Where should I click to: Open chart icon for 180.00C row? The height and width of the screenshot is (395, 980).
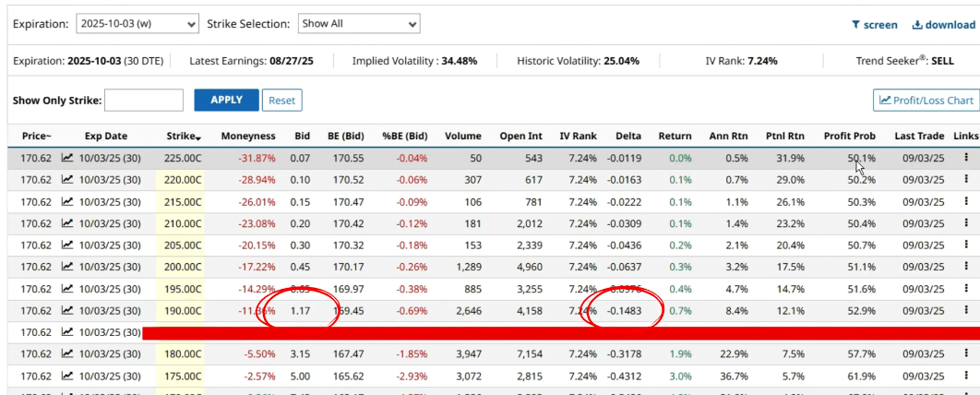(x=66, y=353)
